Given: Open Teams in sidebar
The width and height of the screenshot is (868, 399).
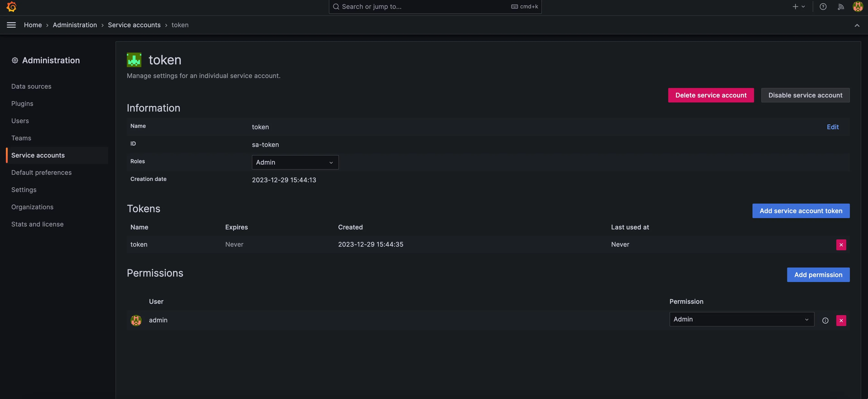Looking at the screenshot, I should [x=21, y=138].
